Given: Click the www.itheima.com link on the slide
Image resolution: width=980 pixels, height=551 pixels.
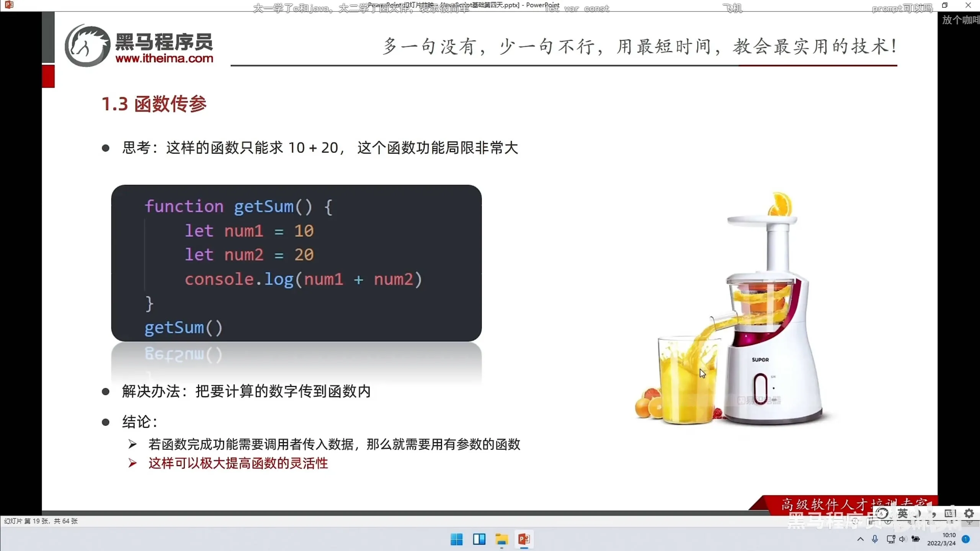Looking at the screenshot, I should coord(164,58).
